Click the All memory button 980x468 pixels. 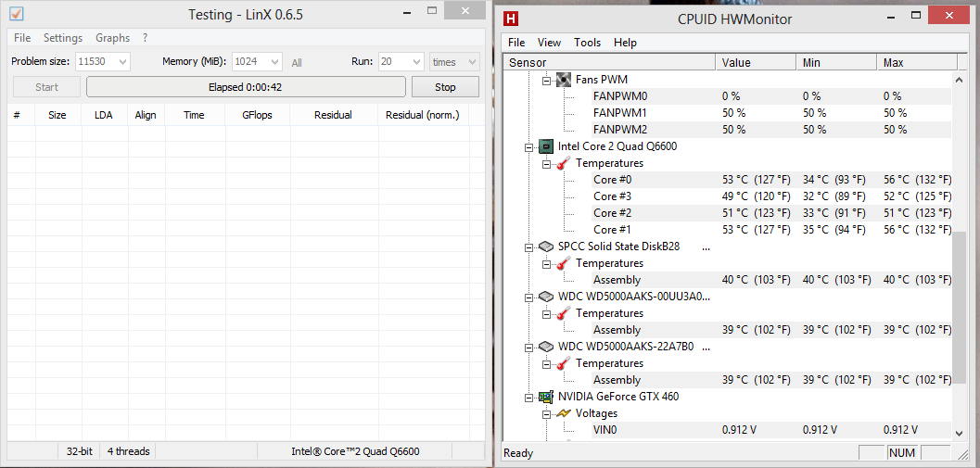click(x=297, y=62)
